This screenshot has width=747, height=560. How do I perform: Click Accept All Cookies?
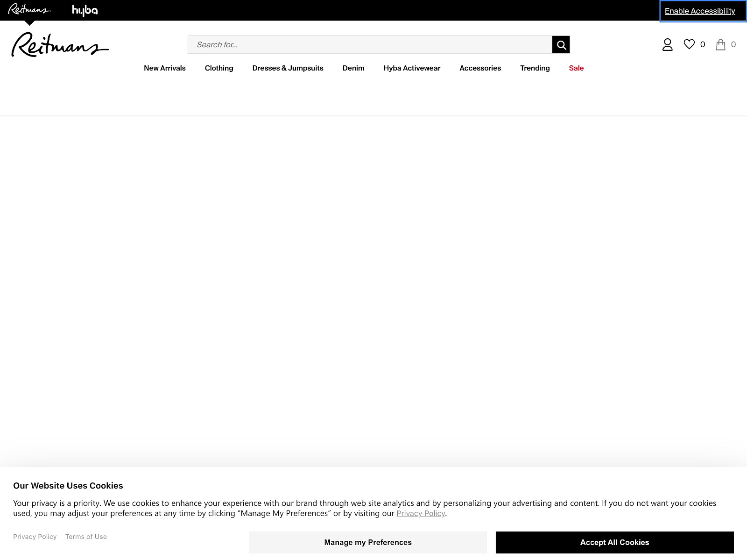pos(614,542)
